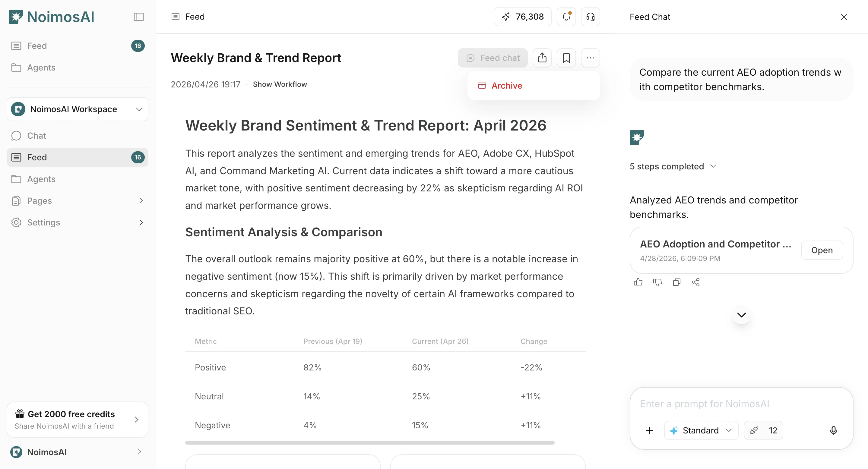
Task: Click the Negative row label
Action: 213,425
